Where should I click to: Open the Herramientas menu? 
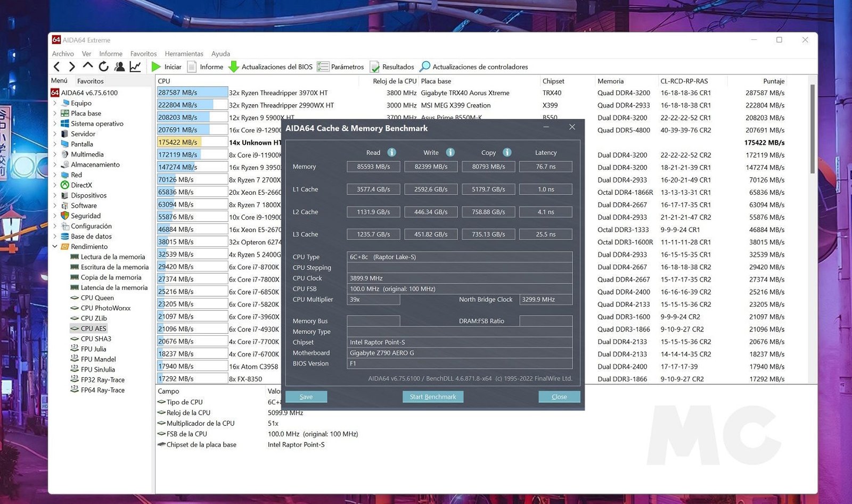[x=184, y=54]
